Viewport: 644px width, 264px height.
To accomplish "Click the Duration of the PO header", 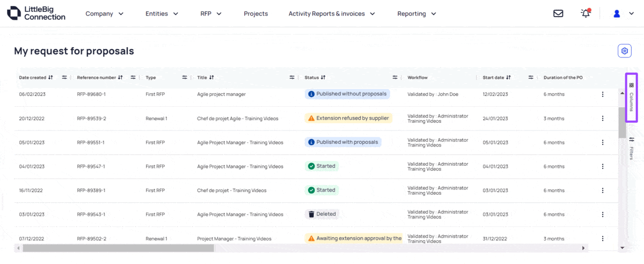I will click(x=563, y=78).
